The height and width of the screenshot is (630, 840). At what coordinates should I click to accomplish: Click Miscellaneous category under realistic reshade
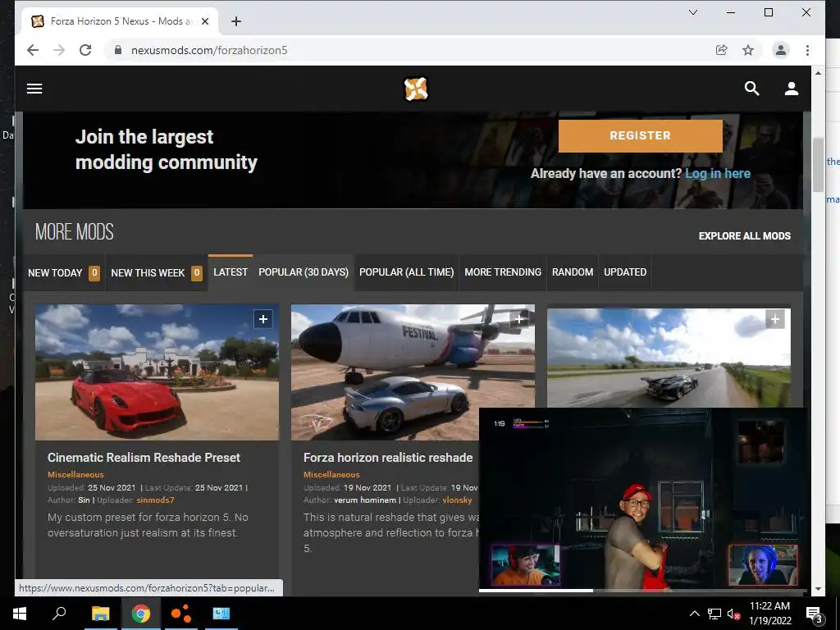331,475
